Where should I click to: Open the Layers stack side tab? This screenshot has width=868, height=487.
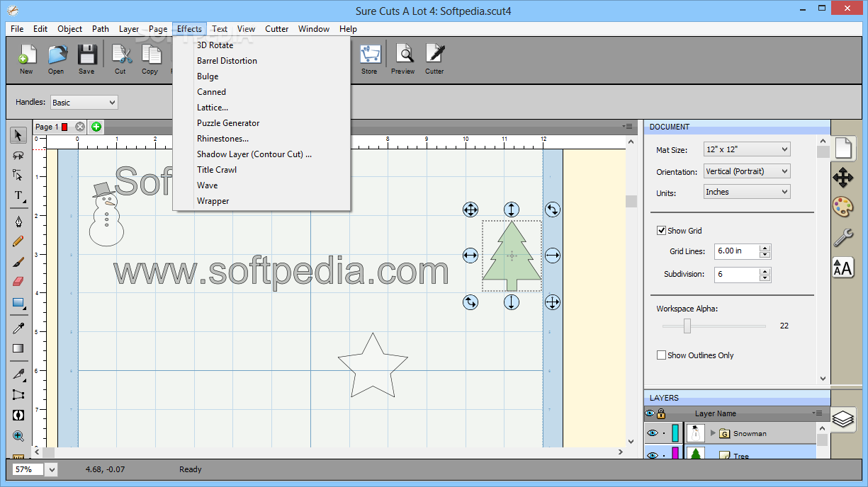(x=842, y=419)
